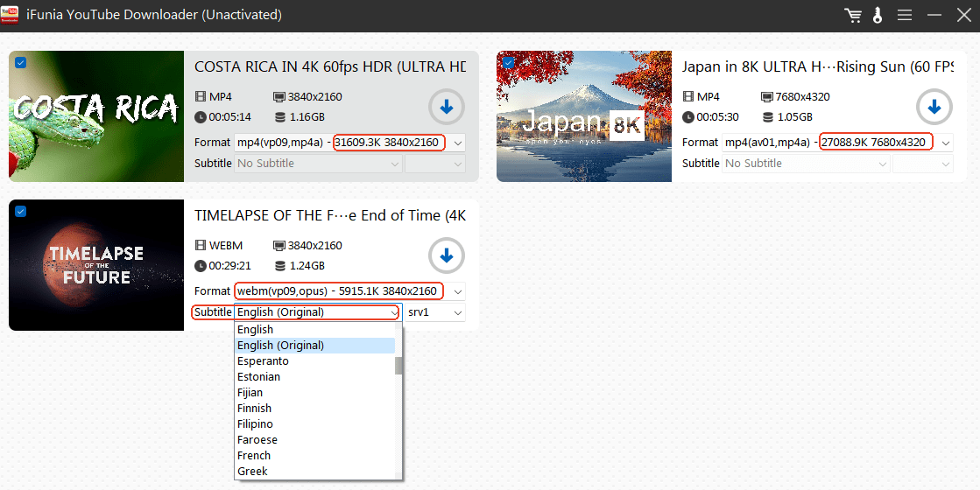Download the Japan 8K video
This screenshot has width=980, height=490.
click(x=934, y=108)
